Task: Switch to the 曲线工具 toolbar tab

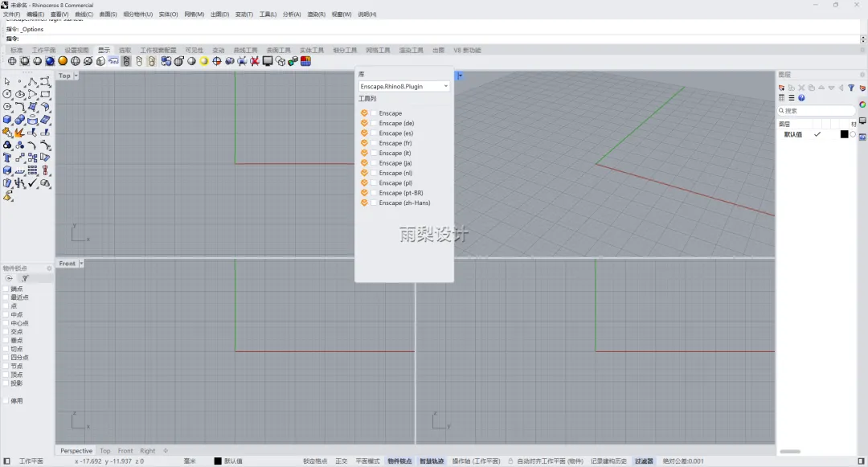Action: coord(245,51)
